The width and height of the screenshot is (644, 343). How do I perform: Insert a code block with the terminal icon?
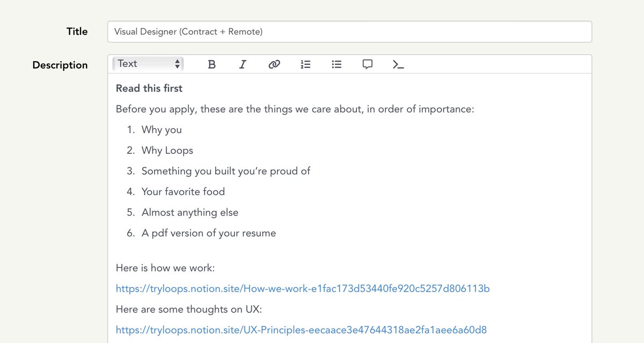[x=398, y=64]
